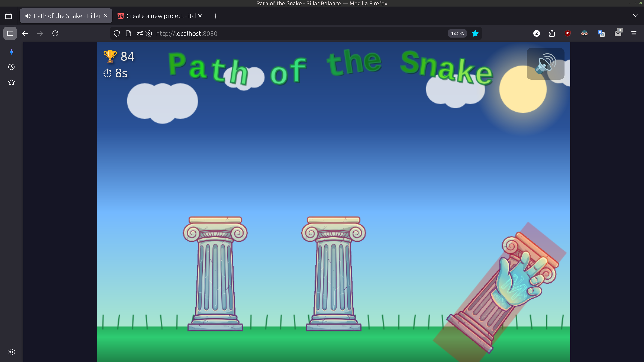The height and width of the screenshot is (362, 644).
Task: Open the Firefox hamburger application menu
Action: pos(634,33)
